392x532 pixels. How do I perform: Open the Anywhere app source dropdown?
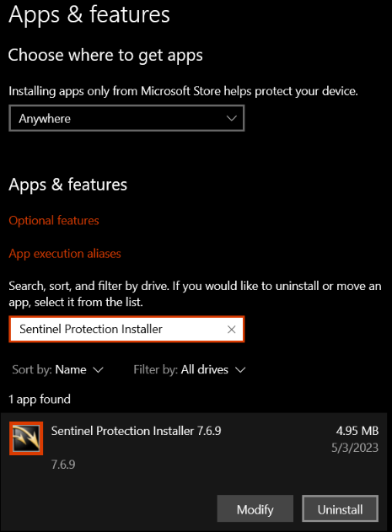[x=126, y=118]
